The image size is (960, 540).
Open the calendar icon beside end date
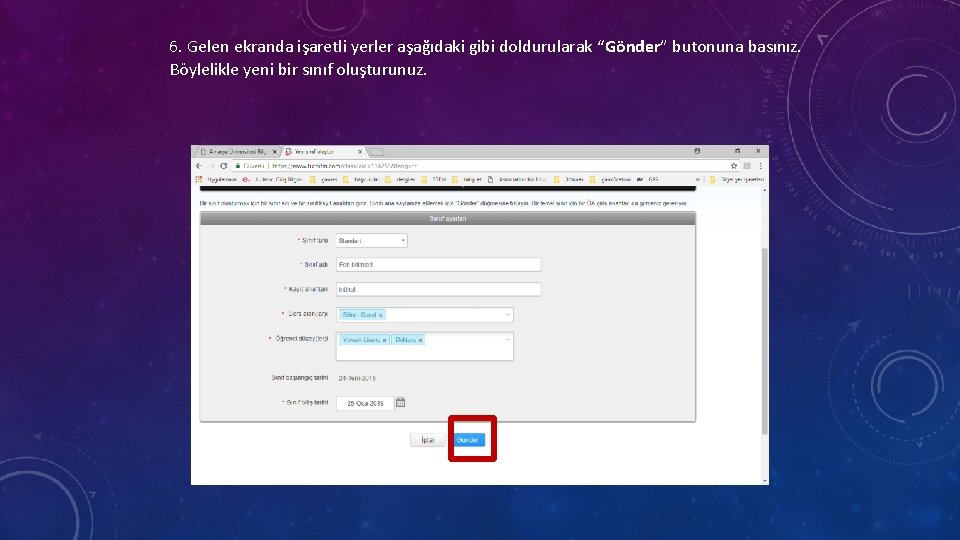point(400,402)
